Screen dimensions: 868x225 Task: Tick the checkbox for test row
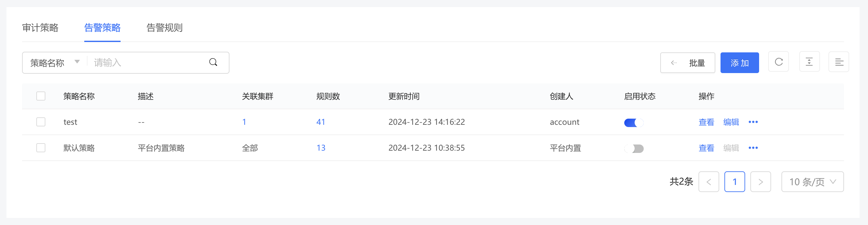41,122
